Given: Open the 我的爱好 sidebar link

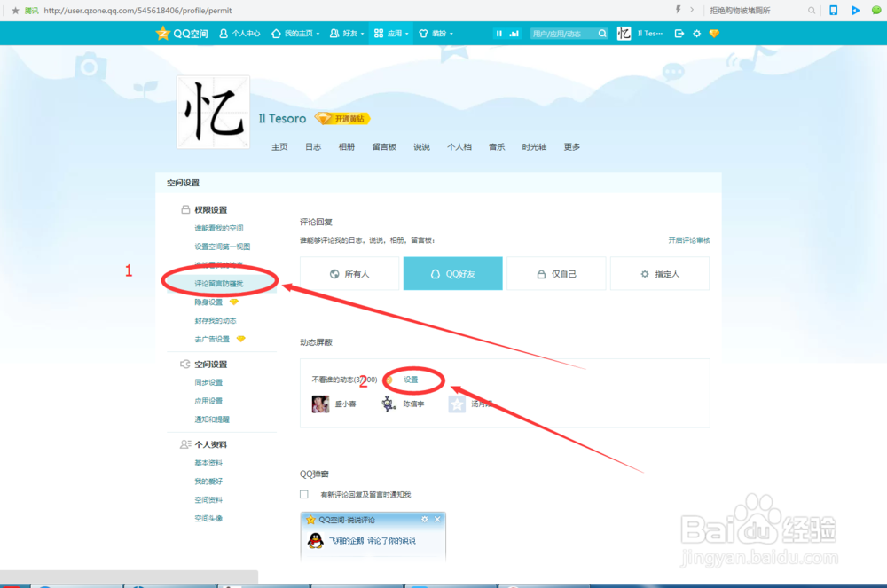Looking at the screenshot, I should (x=208, y=482).
